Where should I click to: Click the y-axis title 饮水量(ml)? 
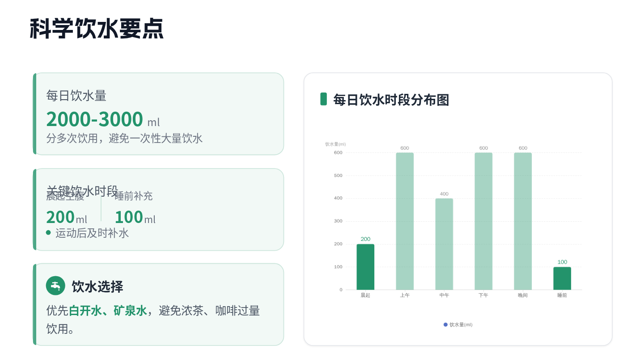[335, 144]
